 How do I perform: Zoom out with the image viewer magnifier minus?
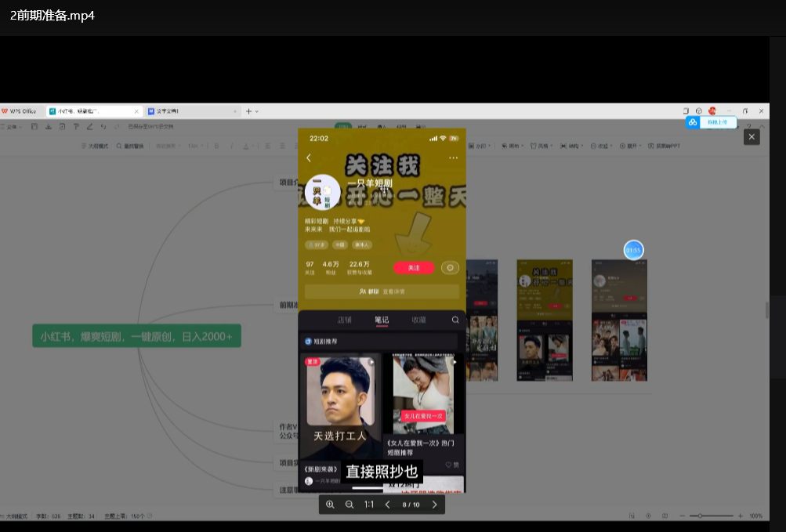coord(350,505)
